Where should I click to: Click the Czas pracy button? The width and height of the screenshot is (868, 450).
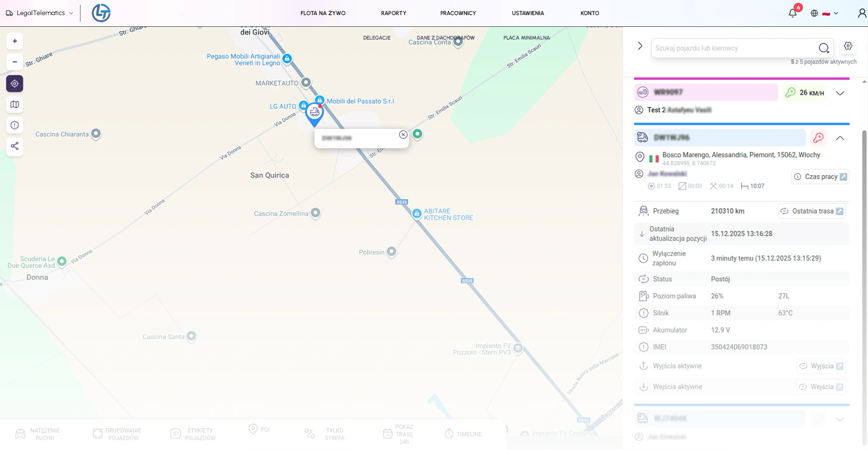820,177
